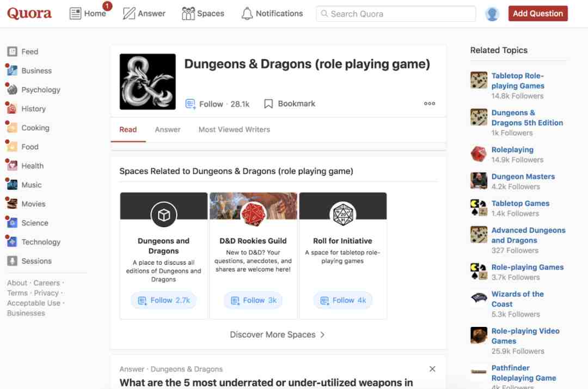Click the Search Quora field
Viewport: 588px width, 389px height.
396,14
